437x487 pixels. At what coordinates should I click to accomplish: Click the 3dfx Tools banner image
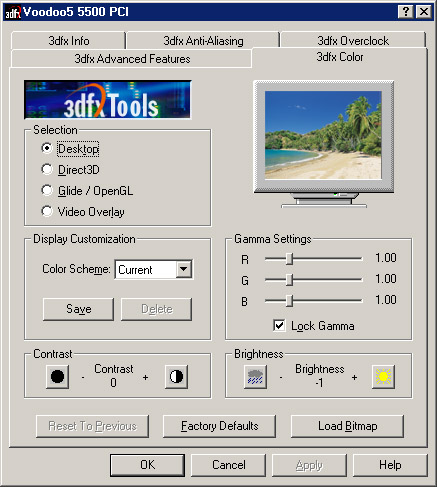pyautogui.click(x=107, y=99)
